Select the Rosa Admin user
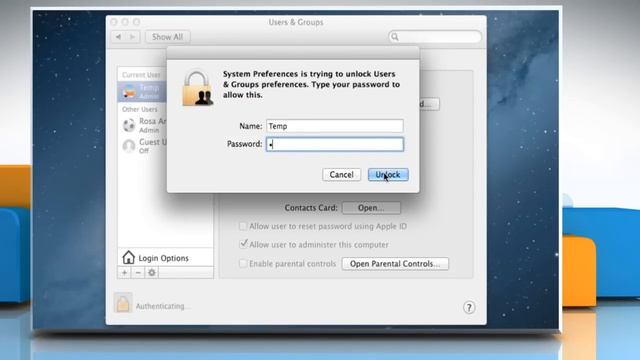Viewport: 640px width, 360px height. 142,125
